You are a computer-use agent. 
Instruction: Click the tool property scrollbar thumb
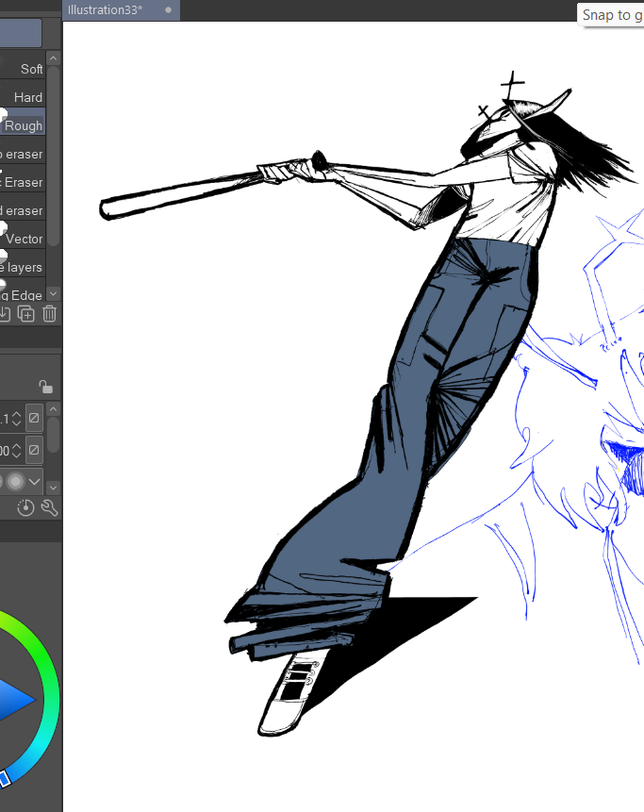[x=54, y=435]
